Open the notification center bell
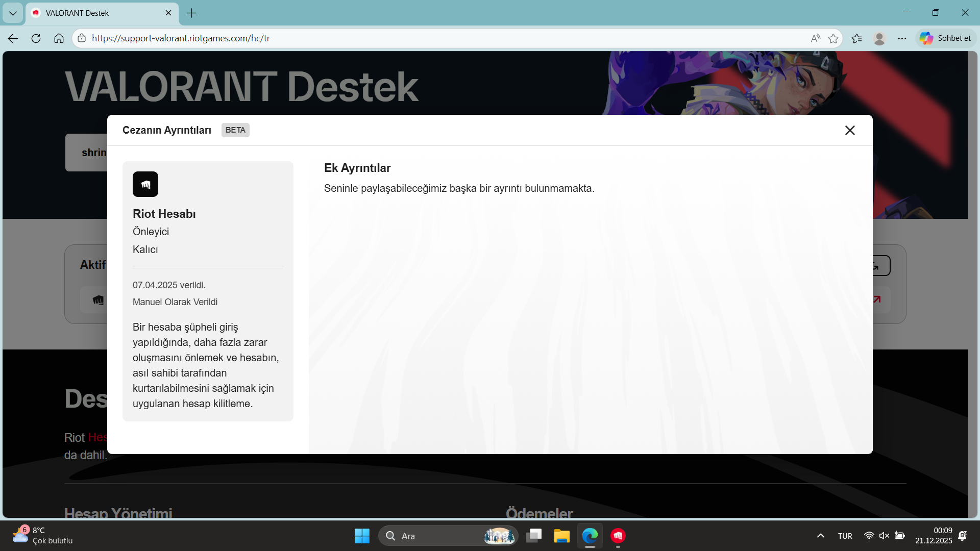The image size is (980, 551). coord(963,536)
